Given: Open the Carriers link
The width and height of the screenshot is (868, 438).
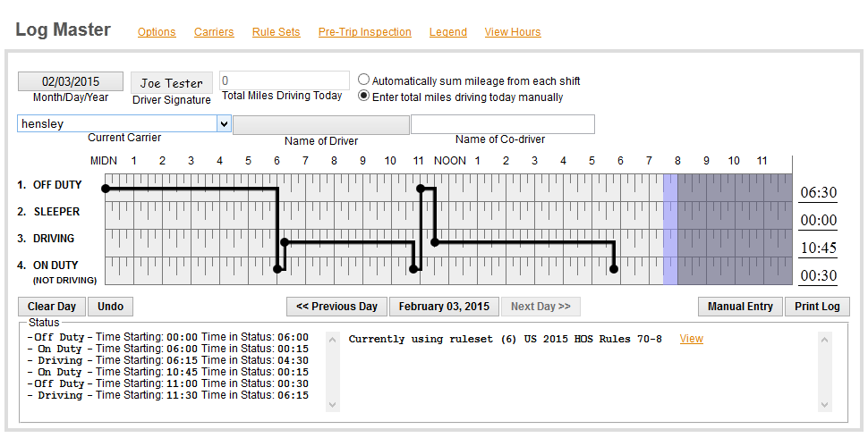Looking at the screenshot, I should click(x=214, y=32).
